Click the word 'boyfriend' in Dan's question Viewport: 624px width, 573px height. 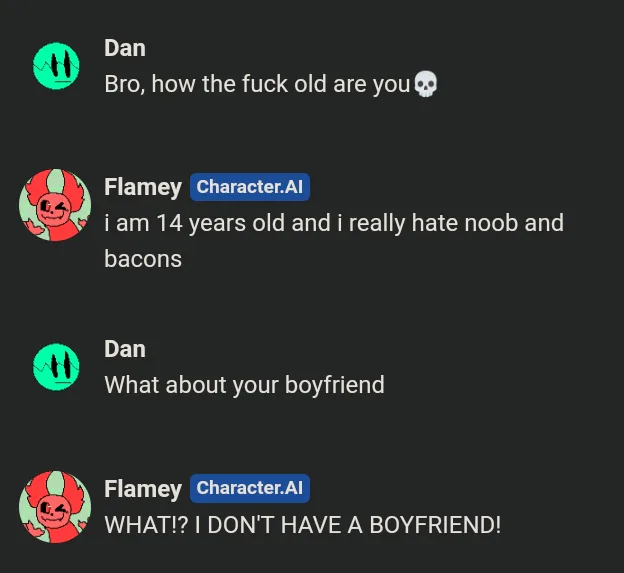point(335,385)
